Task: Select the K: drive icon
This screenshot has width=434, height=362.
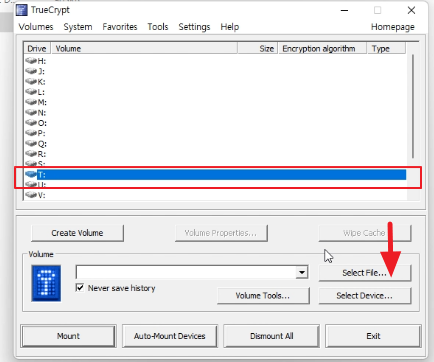Action: (x=31, y=81)
